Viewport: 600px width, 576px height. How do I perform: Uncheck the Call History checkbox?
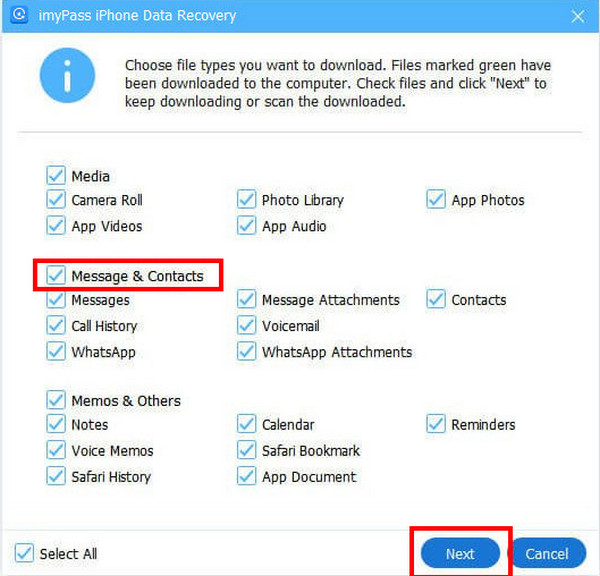tap(56, 325)
